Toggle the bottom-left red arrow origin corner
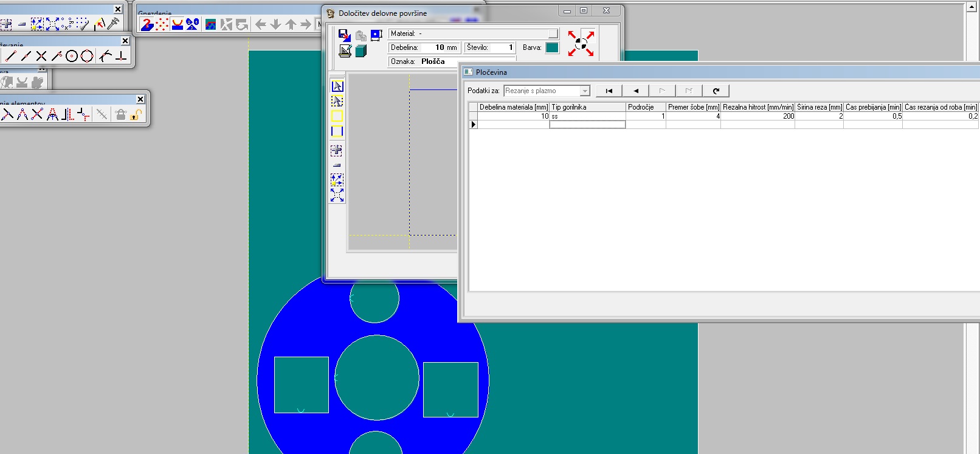This screenshot has width=980, height=454. coord(573,52)
